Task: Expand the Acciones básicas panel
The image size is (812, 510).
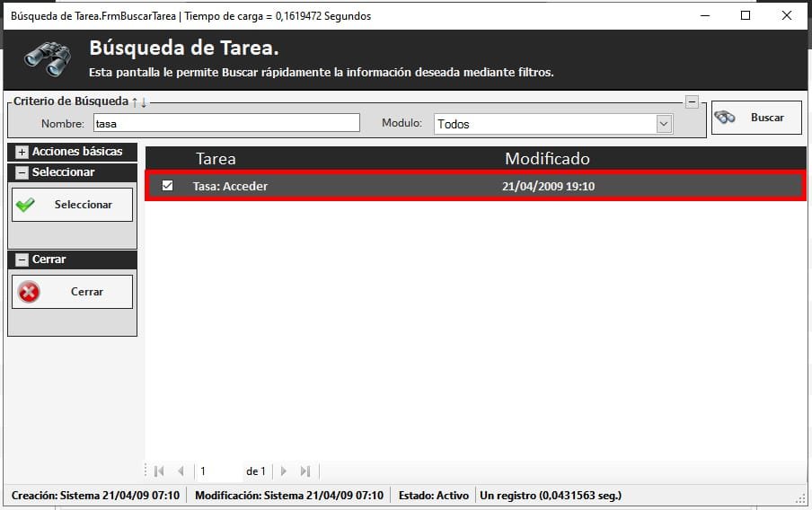Action: click(22, 152)
